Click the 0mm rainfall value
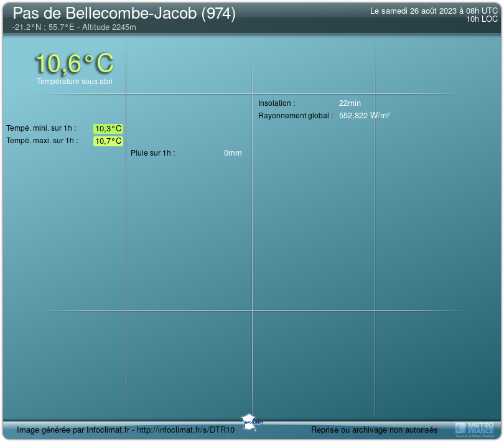The width and height of the screenshot is (504, 442). [x=233, y=153]
